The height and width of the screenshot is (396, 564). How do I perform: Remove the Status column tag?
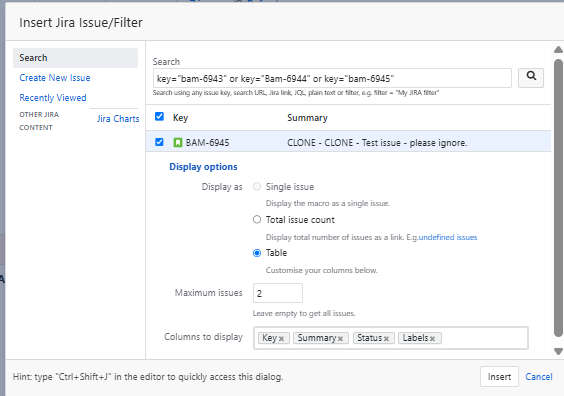pos(386,338)
